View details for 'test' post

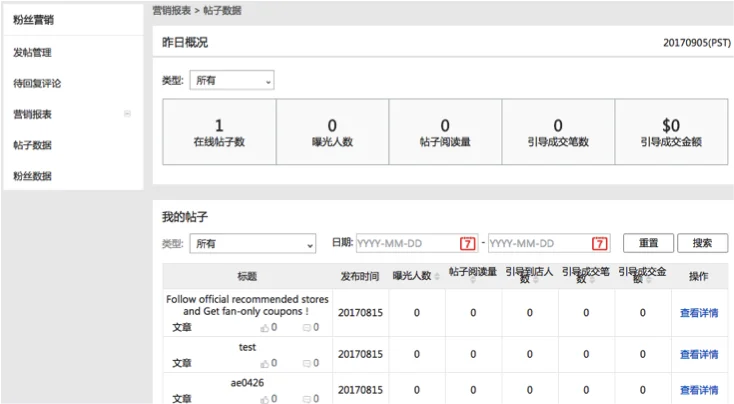click(x=699, y=354)
